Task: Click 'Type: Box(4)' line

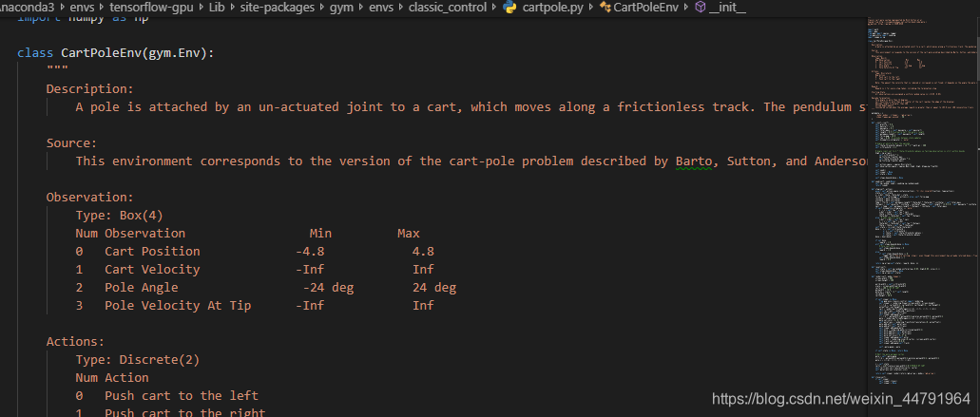Action: (120, 216)
